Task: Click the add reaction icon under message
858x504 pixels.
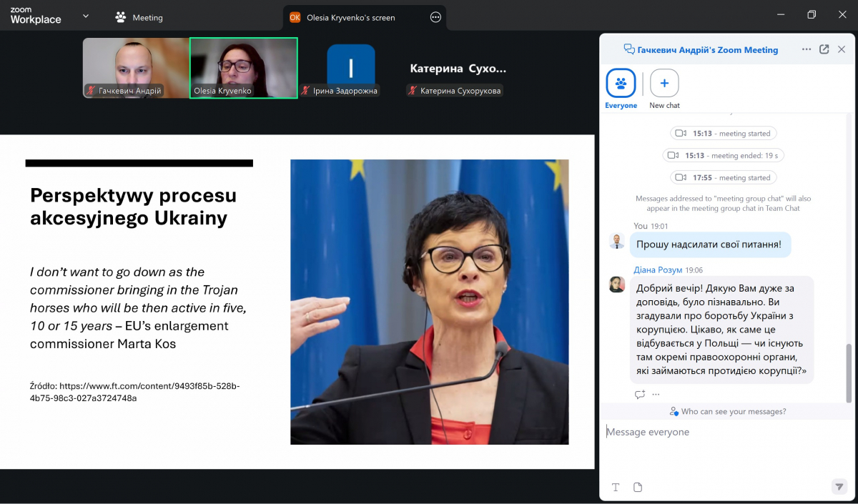Action: [639, 394]
